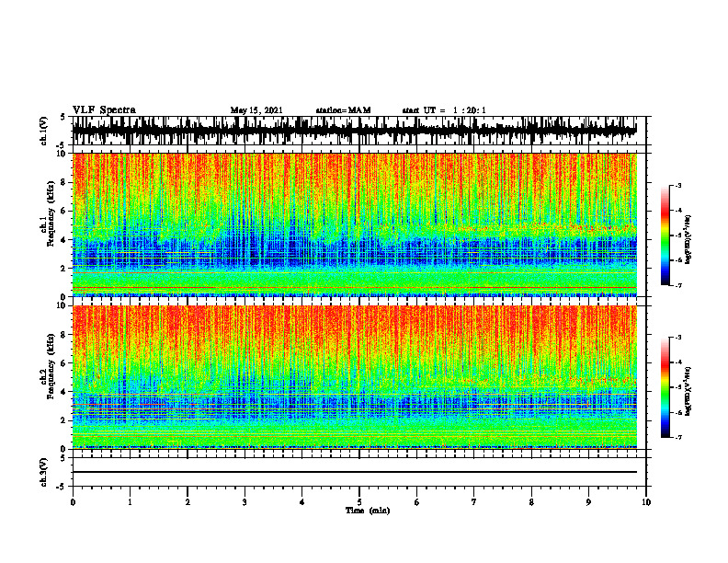Click the "0" tick on the time axis
This screenshot has height=563, width=728.
pyautogui.click(x=73, y=502)
